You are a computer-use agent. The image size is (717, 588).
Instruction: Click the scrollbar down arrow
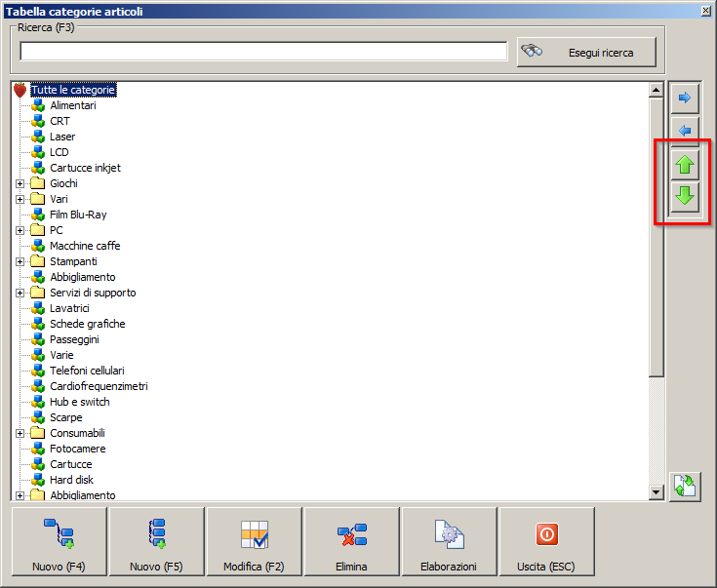657,492
